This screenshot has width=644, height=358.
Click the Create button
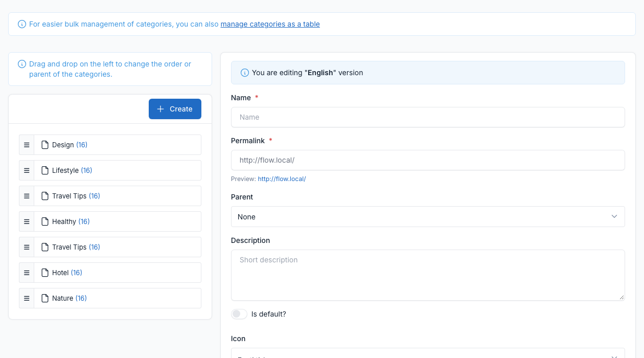tap(175, 109)
